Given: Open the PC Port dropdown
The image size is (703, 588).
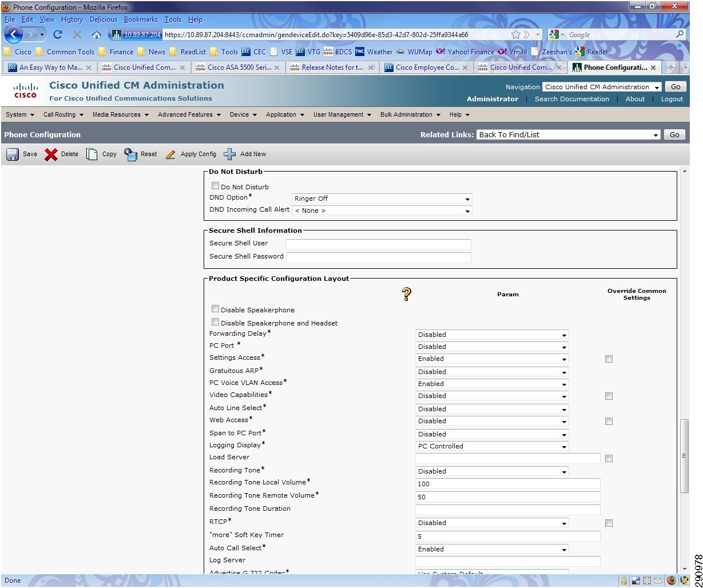Looking at the screenshot, I should [492, 347].
